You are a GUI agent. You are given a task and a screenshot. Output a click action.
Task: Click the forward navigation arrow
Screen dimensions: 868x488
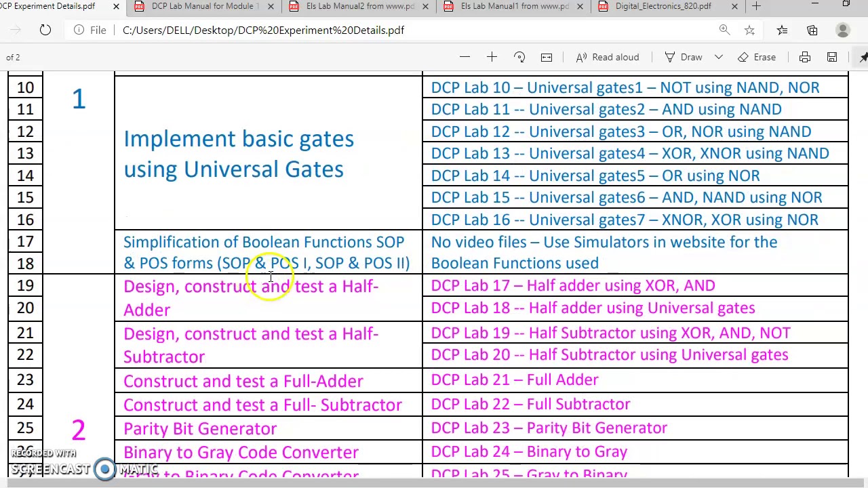pyautogui.click(x=16, y=30)
